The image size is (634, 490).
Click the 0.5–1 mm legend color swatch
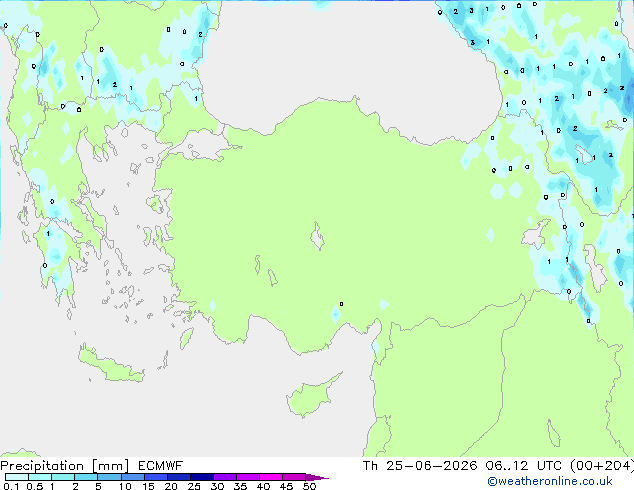click(x=40, y=477)
